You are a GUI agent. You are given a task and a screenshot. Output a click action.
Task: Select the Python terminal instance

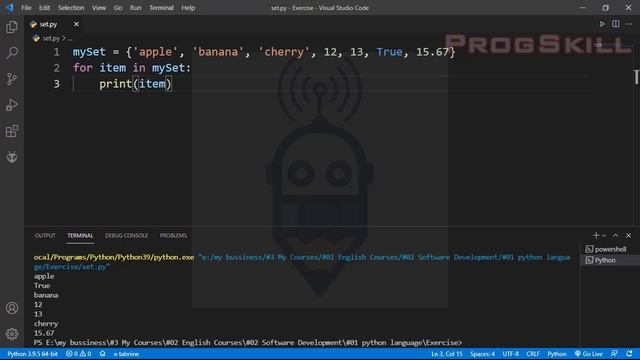[610, 260]
